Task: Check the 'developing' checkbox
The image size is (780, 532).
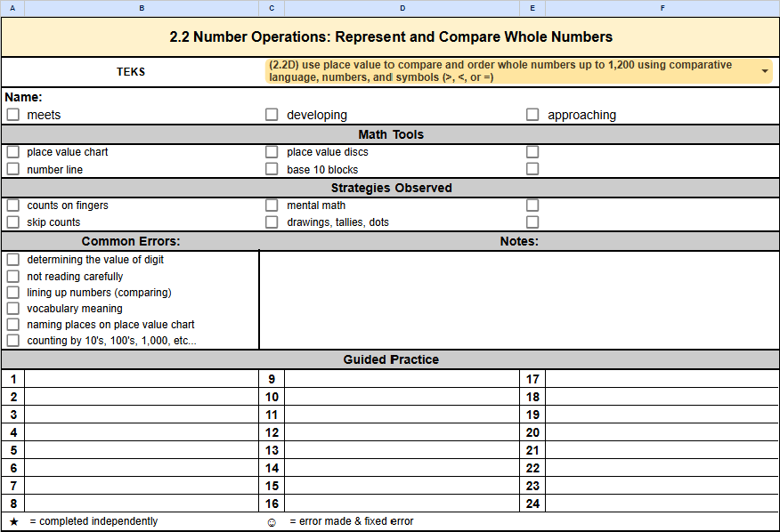Action: pos(272,115)
